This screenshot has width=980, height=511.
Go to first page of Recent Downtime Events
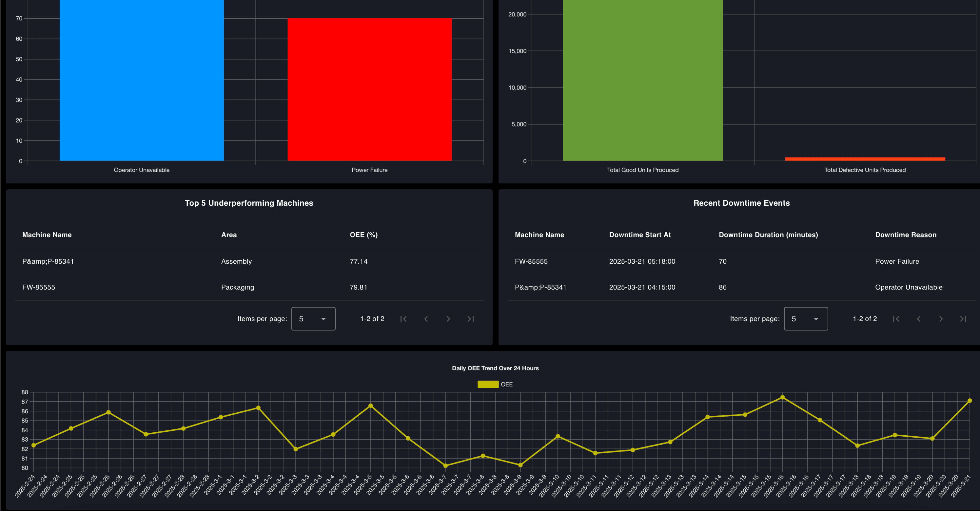pyautogui.click(x=896, y=319)
